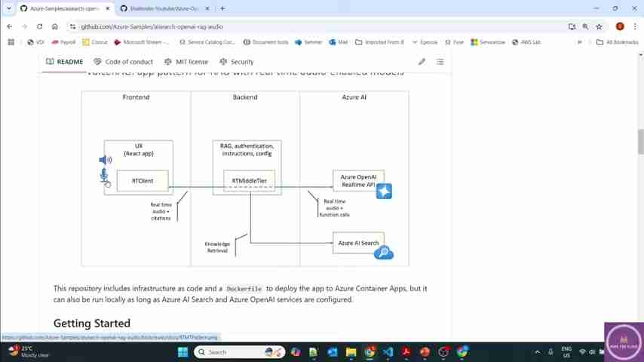The width and height of the screenshot is (644, 362).
Task: Open the Mail bookmark
Action: 338,42
